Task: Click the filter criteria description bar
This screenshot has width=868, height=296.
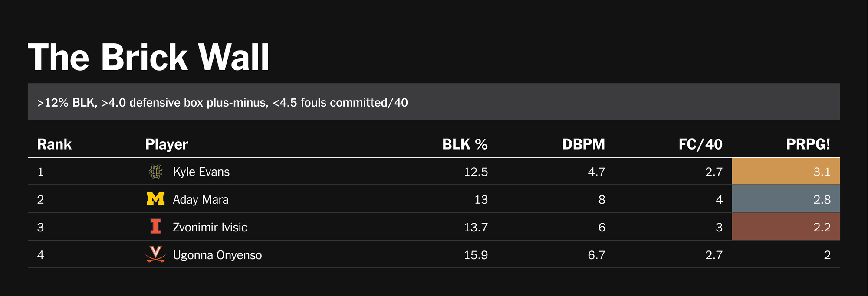Action: [434, 102]
